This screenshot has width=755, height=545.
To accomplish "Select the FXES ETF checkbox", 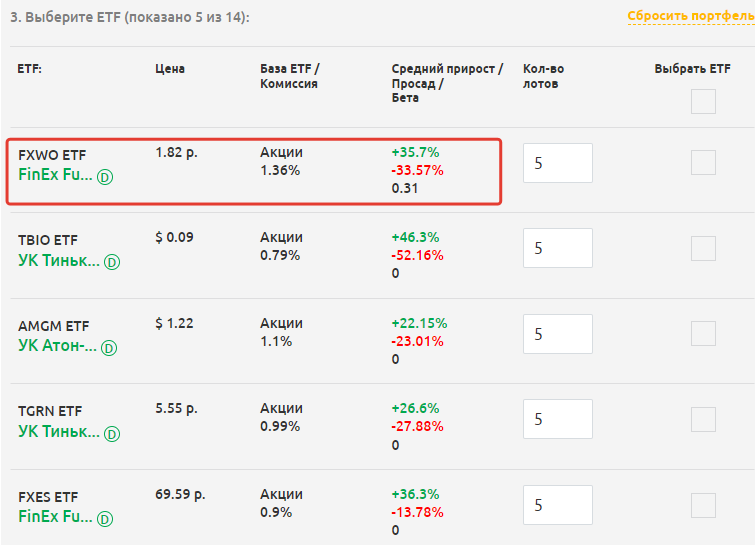I will [703, 505].
